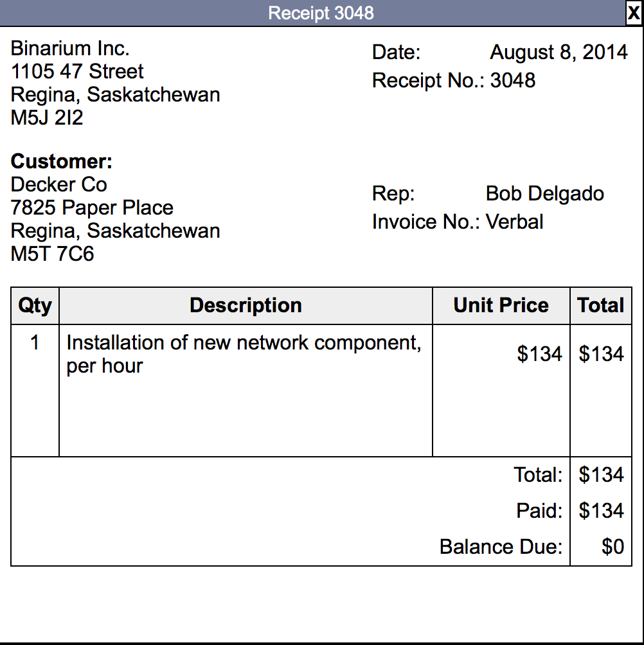This screenshot has width=644, height=645.
Task: Click the Description column header
Action: pyautogui.click(x=245, y=305)
